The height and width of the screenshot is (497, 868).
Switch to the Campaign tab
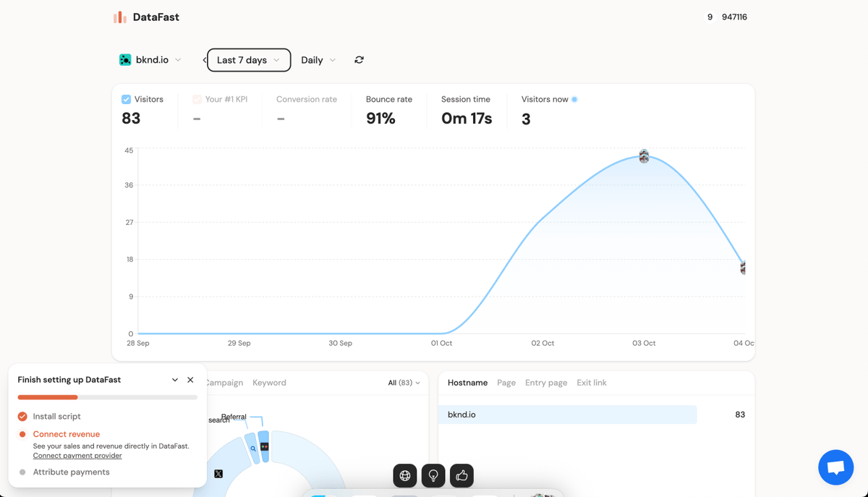pyautogui.click(x=224, y=383)
